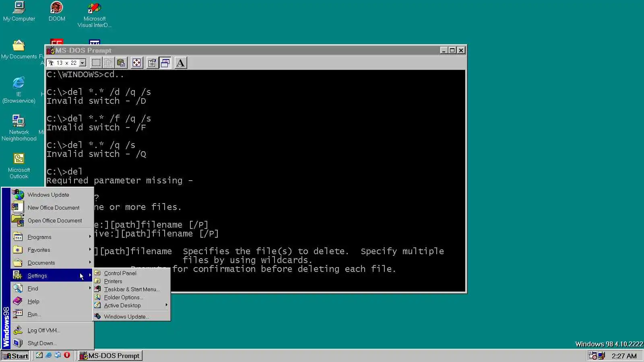644x362 pixels.
Task: Expand Programs in Start menu
Action: tap(52, 237)
